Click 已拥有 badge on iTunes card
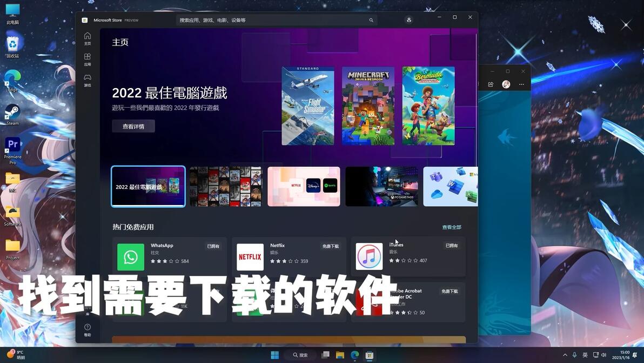The height and width of the screenshot is (363, 644). 451,246
